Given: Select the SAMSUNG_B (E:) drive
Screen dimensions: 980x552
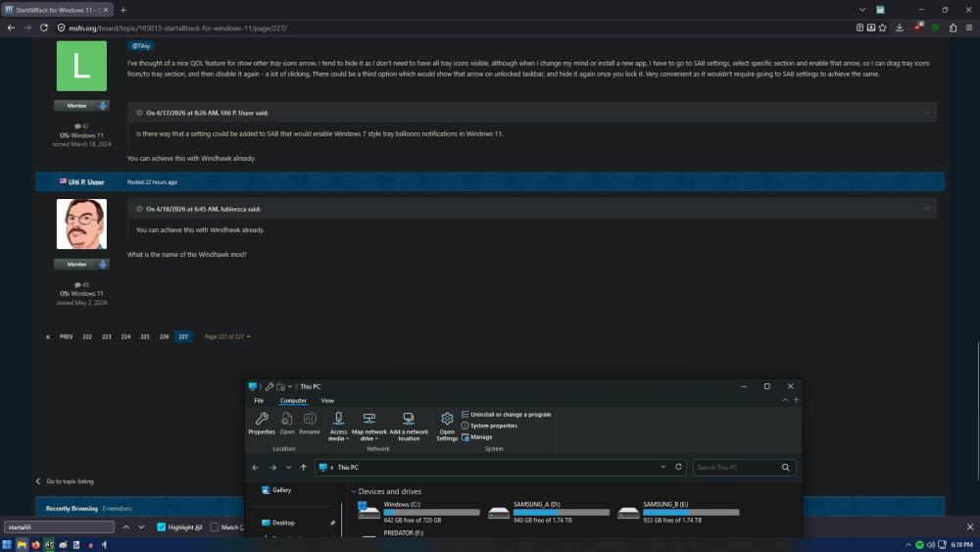Looking at the screenshot, I should coord(678,512).
